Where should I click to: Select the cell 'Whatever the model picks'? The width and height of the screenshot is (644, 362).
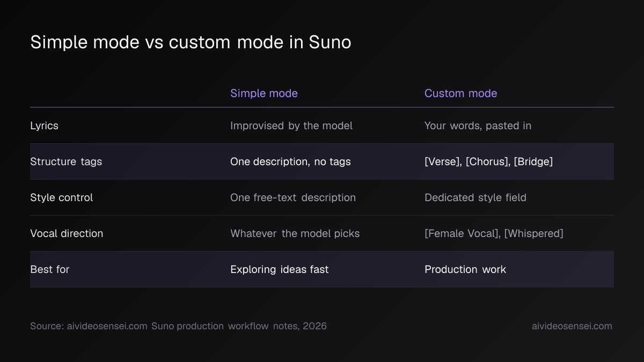[295, 233]
